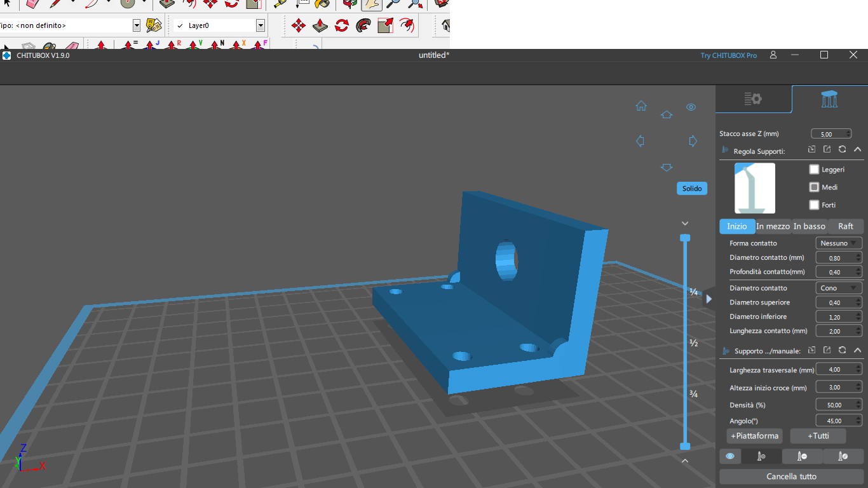Viewport: 868px width, 488px height.
Task: Select the Raft tab
Action: tap(846, 226)
